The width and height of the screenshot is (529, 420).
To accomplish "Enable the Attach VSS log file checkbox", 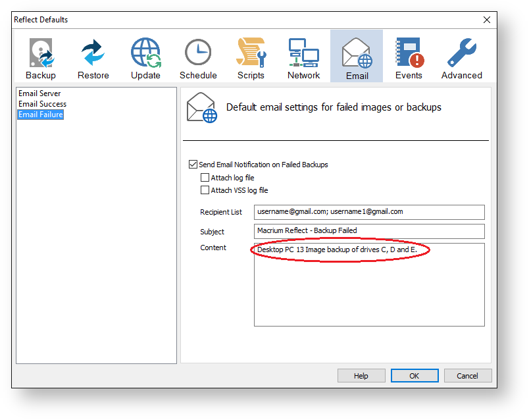I will click(205, 190).
